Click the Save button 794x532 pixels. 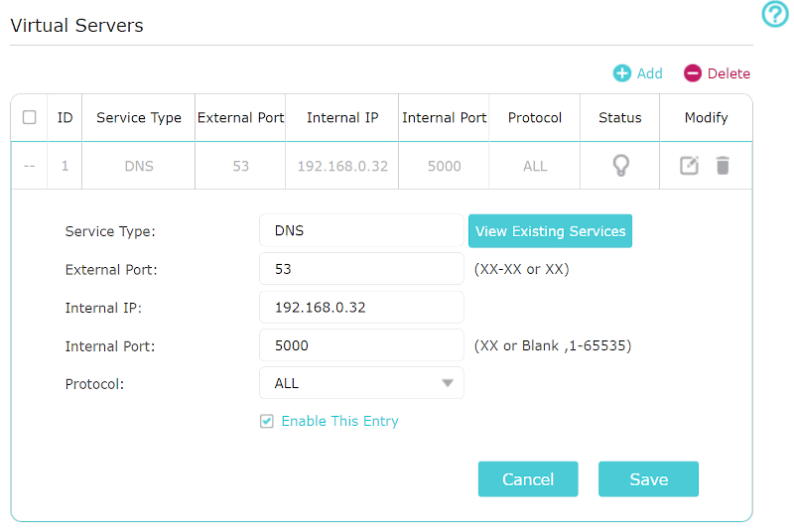648,479
